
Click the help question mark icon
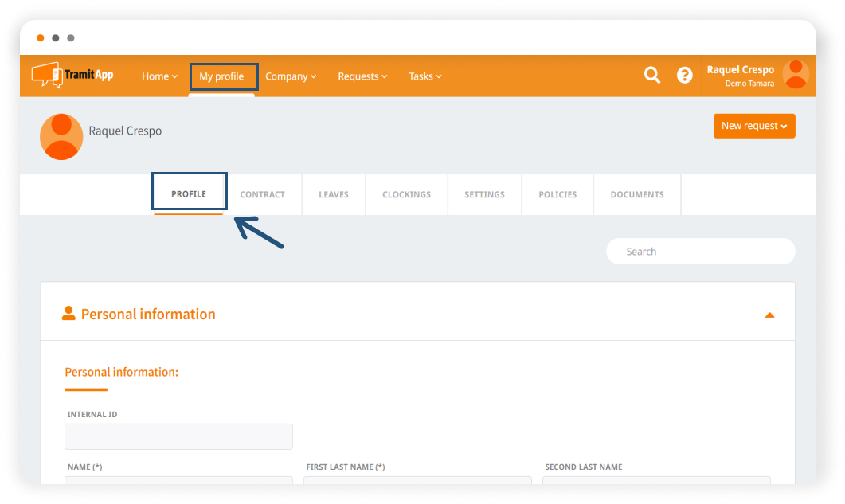tap(685, 76)
